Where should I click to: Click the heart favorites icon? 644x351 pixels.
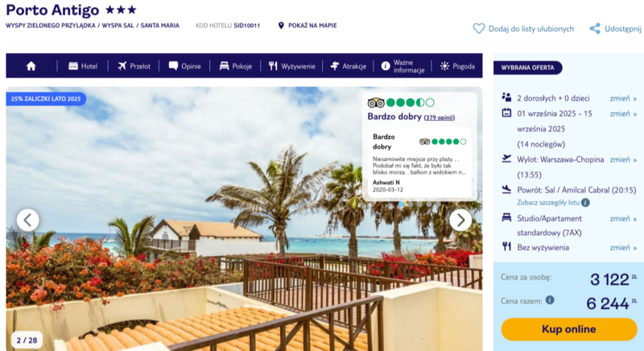[478, 29]
